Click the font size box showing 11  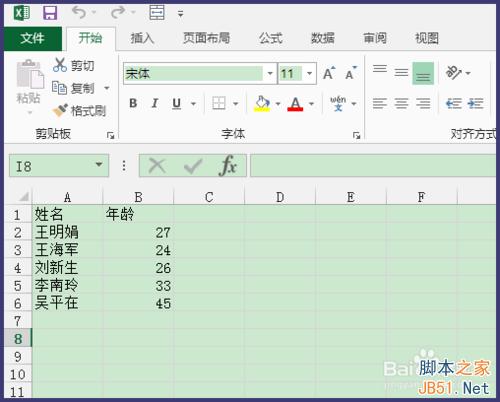[x=291, y=73]
